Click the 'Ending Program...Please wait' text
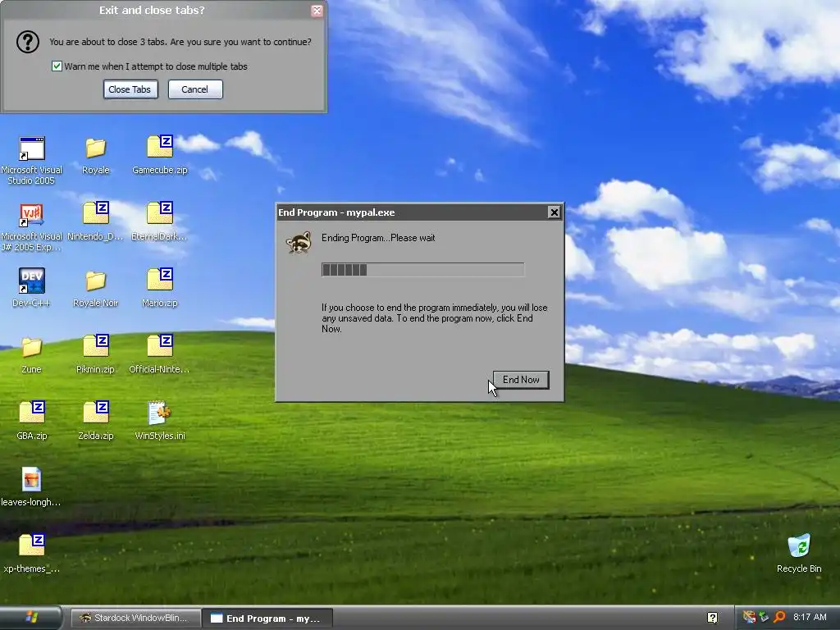 point(378,238)
